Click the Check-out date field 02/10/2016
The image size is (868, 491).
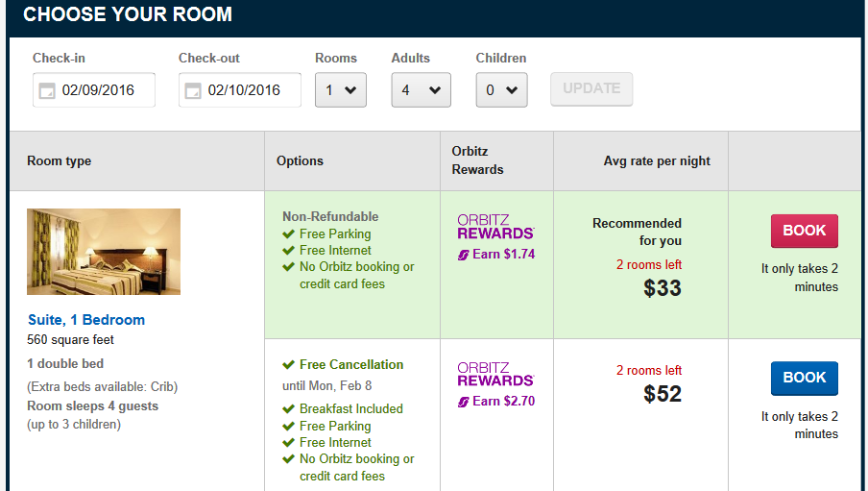coord(240,89)
